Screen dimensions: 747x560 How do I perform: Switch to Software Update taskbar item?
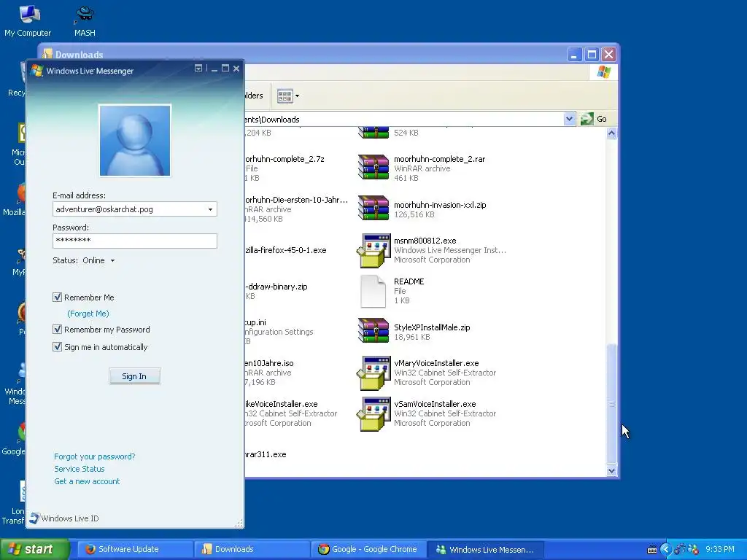(x=134, y=550)
